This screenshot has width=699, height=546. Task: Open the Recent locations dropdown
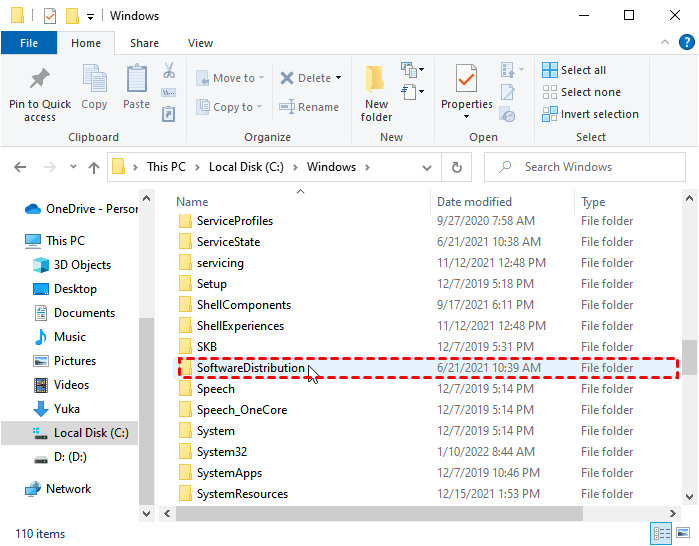click(x=74, y=167)
